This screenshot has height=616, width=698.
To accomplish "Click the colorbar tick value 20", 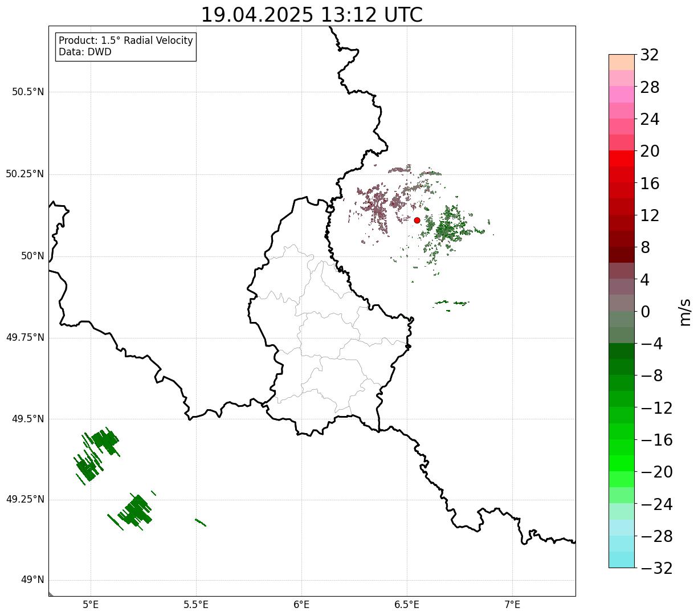I will click(x=650, y=152).
